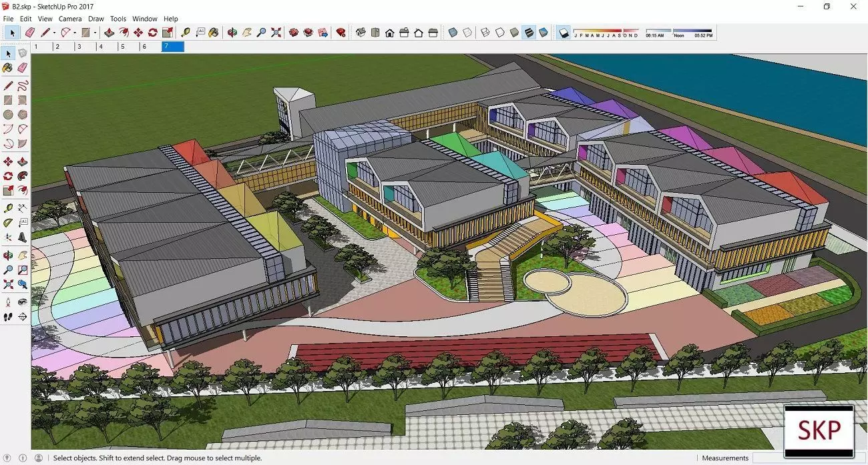Switch to the Right view

point(405,32)
